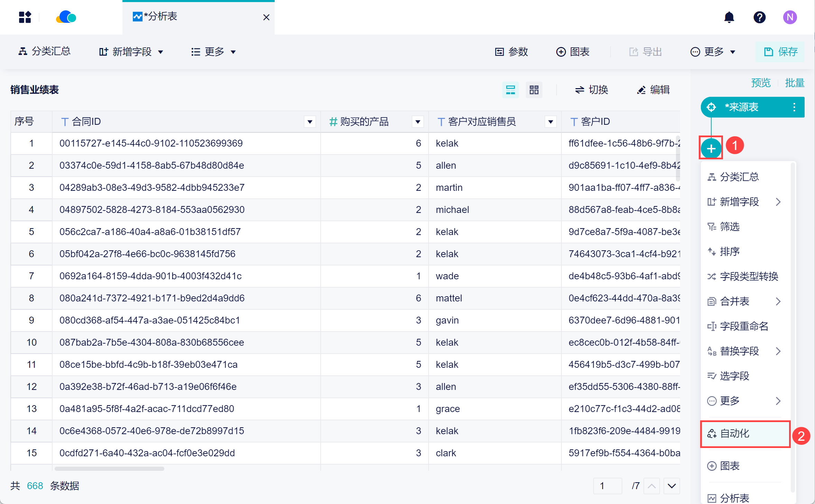Open the 购买的产品 column dropdown arrow

tap(418, 122)
